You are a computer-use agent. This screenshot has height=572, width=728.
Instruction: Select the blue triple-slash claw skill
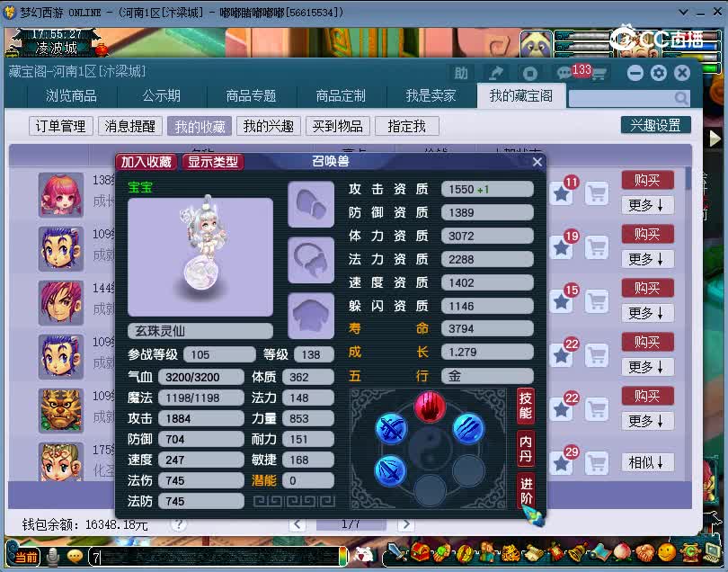[468, 427]
